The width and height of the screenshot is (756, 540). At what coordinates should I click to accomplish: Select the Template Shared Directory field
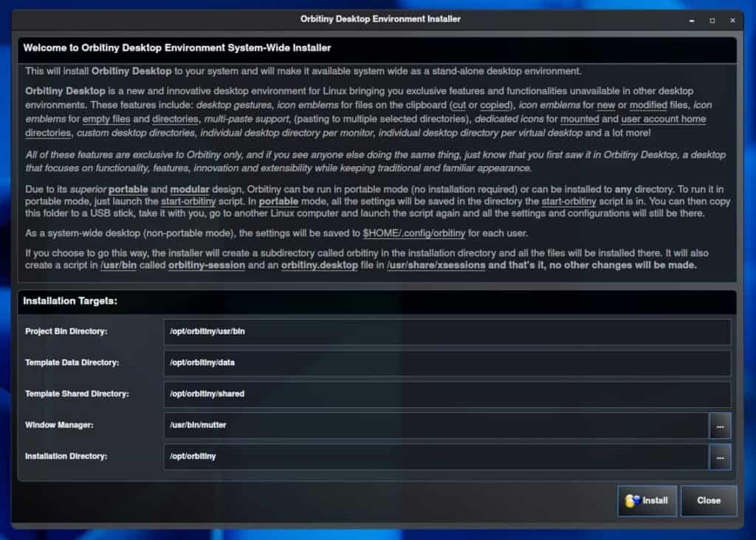coord(447,394)
